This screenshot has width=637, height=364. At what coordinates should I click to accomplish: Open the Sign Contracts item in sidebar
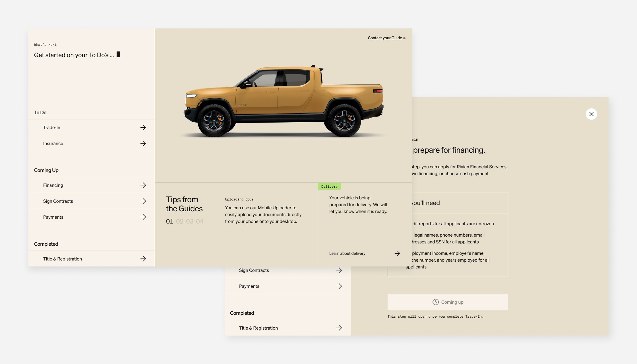58,201
